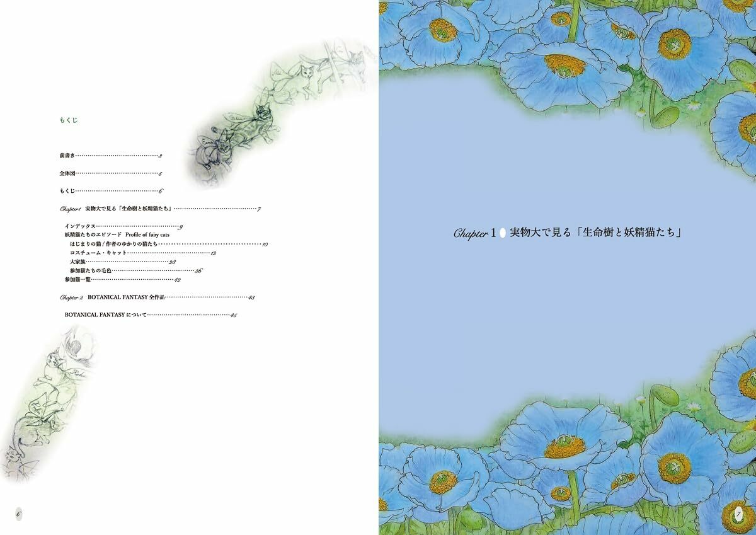Click Chapter1 実物大で見る「生命樹と妖精猫たち」 in contents
Viewport: 756px width, 535px height.
tap(160, 208)
